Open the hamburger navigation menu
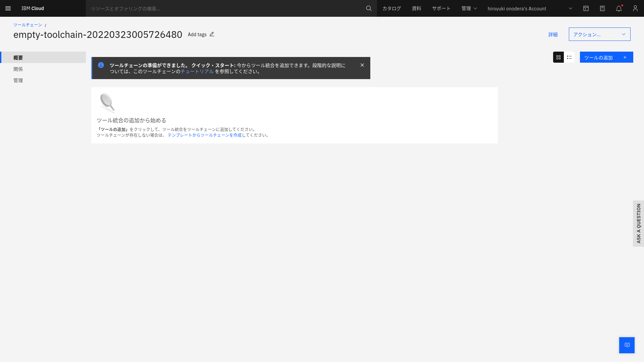This screenshot has height=362, width=644. [x=8, y=8]
